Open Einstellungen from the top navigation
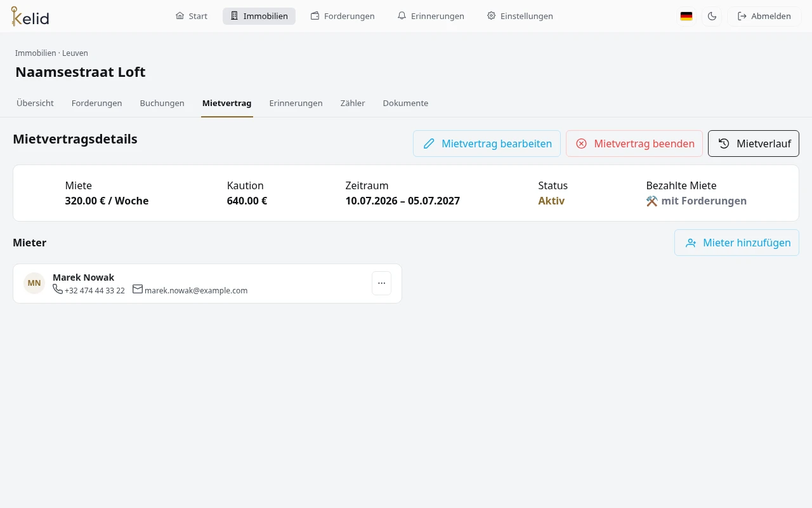812x508 pixels. click(x=520, y=16)
